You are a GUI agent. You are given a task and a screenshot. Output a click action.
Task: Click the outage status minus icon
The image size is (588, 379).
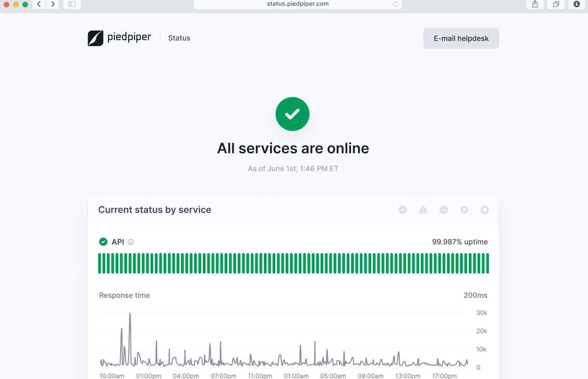coord(443,210)
